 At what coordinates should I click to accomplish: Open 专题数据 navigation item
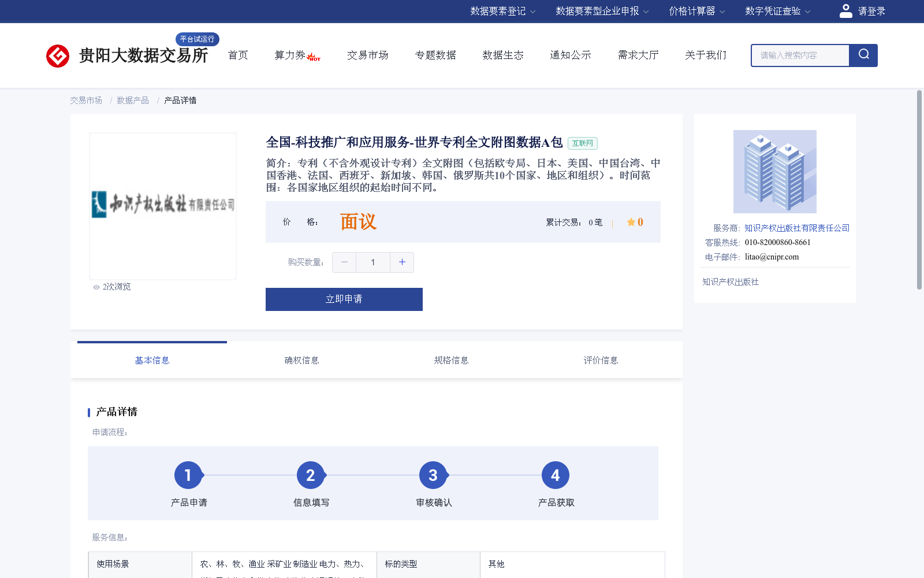(x=435, y=55)
